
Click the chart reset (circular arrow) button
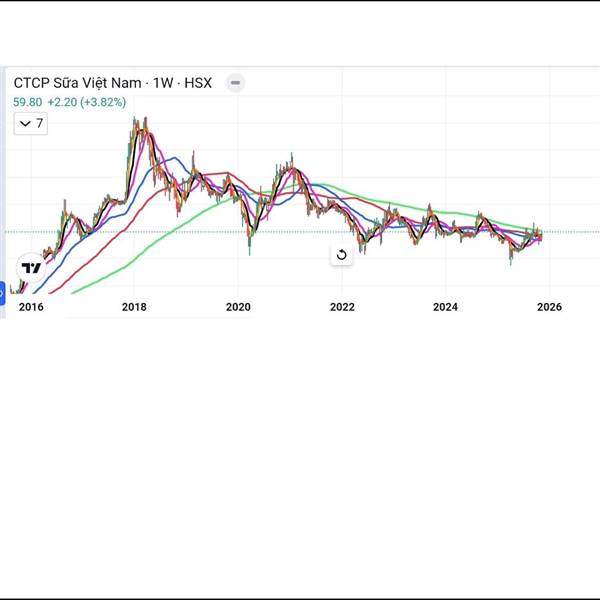click(x=341, y=255)
